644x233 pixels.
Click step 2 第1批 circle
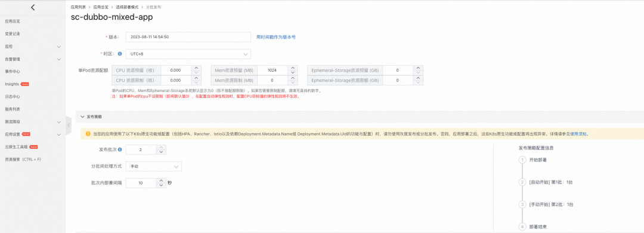pyautogui.click(x=522, y=182)
